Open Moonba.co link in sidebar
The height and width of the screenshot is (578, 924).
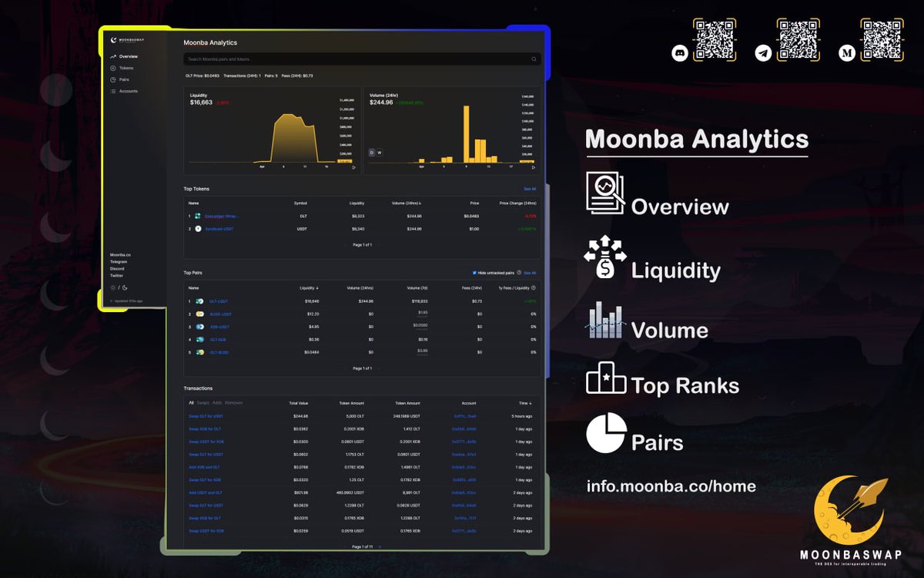point(120,254)
